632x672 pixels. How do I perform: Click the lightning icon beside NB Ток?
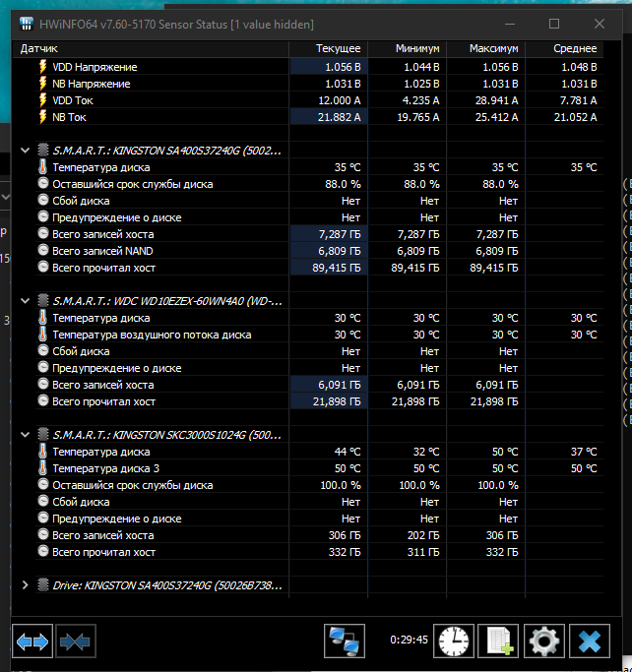[x=43, y=117]
